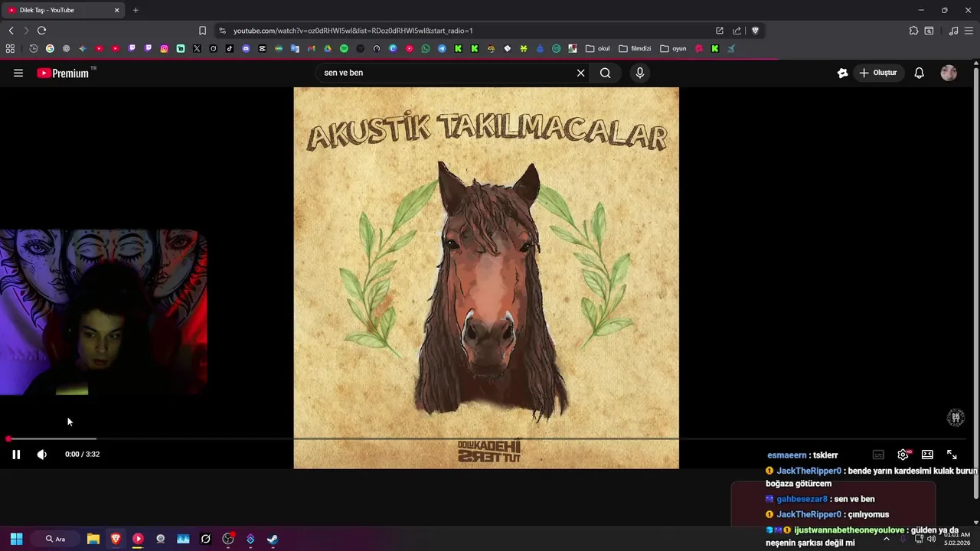Share this page via share icon
Image resolution: width=980 pixels, height=551 pixels.
click(737, 31)
